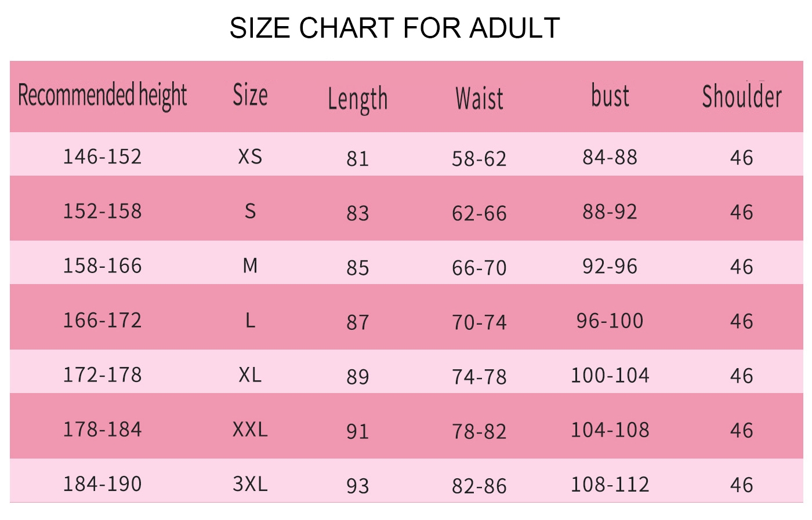The height and width of the screenshot is (520, 812).
Task: Click the waist range 62-66
Action: [x=479, y=213]
